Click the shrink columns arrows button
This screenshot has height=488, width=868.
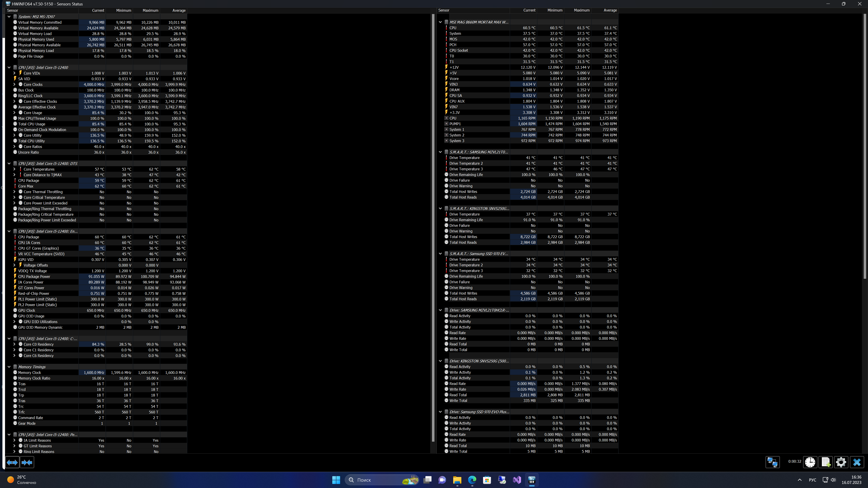coord(27,462)
